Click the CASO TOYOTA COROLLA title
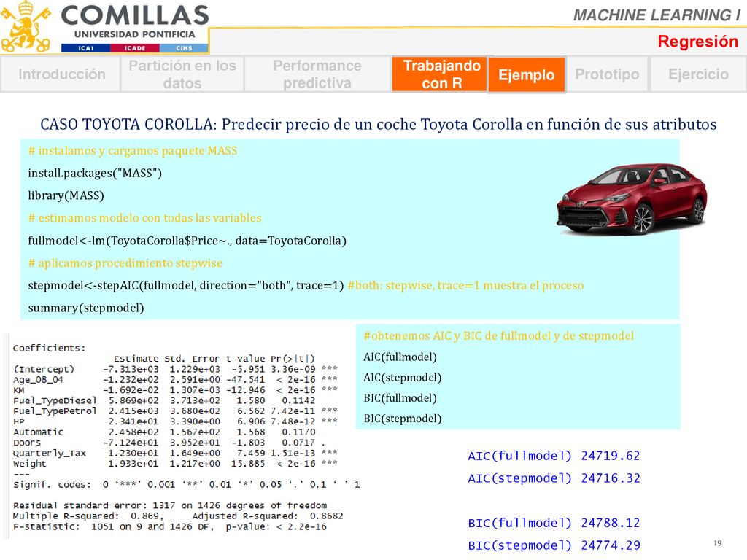747x560 pixels. [x=379, y=124]
